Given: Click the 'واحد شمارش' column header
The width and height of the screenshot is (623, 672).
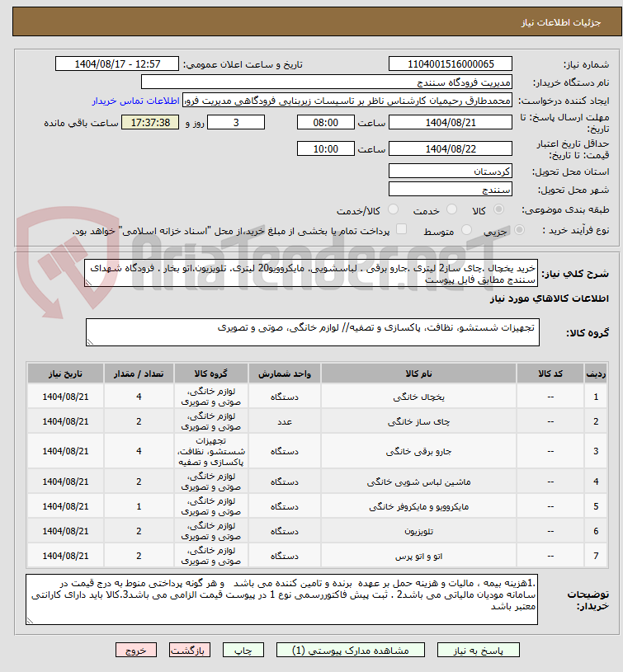Looking at the screenshot, I should [285, 374].
